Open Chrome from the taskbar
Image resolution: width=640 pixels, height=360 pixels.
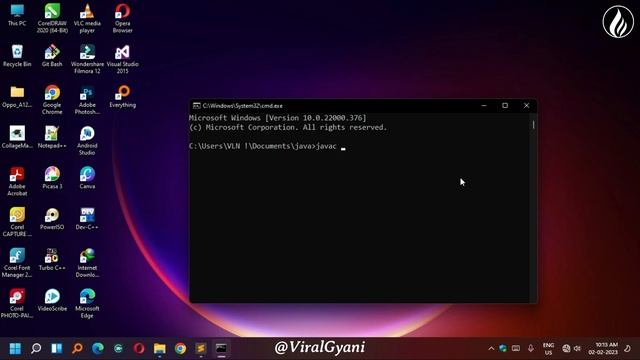tap(180, 349)
